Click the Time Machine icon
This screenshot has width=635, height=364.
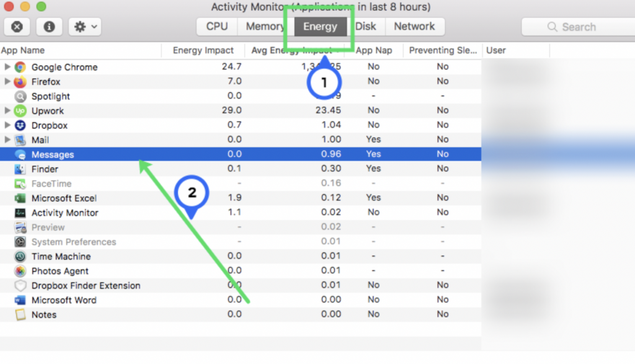(20, 257)
